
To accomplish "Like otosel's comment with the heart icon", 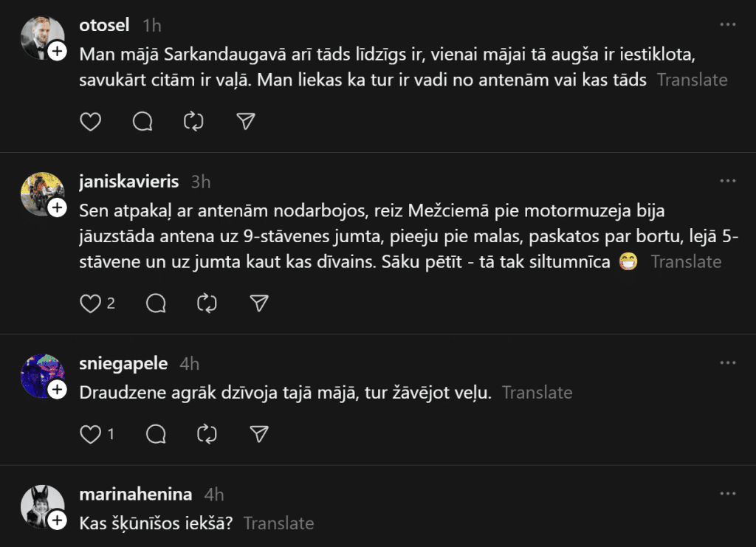I will [x=90, y=122].
